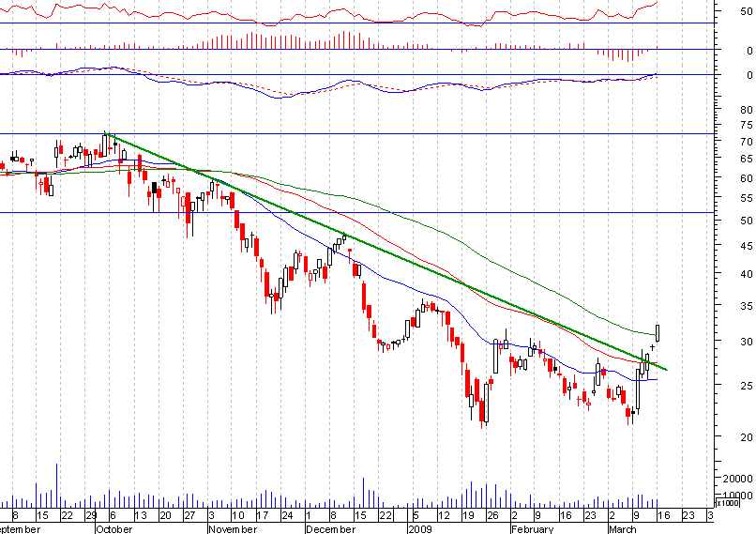Click the "10000" volume axis label
Screen dimensions: 756x534
point(737,496)
